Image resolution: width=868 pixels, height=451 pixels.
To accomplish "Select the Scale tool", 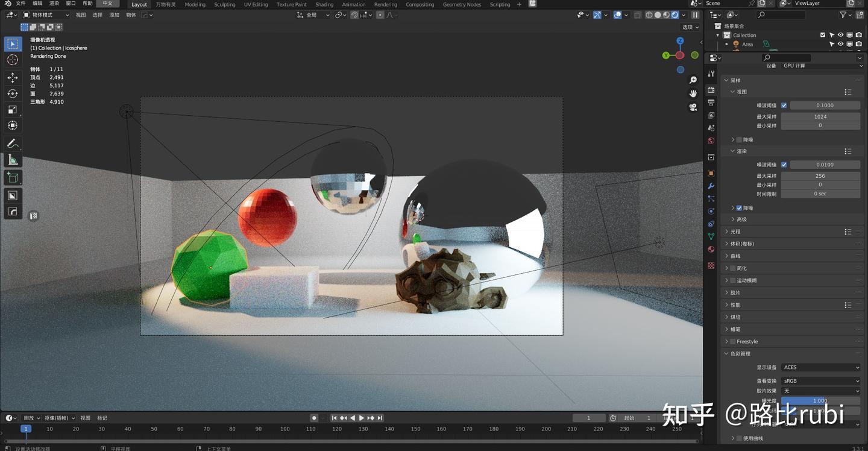I will (x=13, y=109).
